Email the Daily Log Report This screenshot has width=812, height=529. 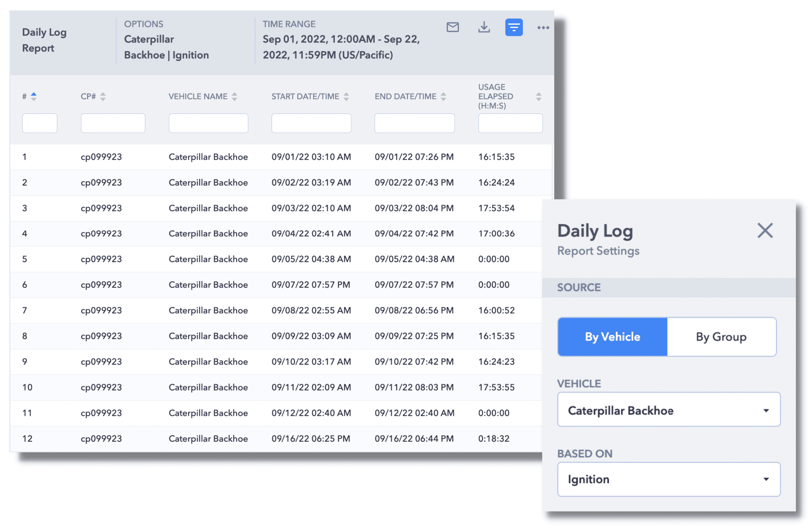point(453,27)
